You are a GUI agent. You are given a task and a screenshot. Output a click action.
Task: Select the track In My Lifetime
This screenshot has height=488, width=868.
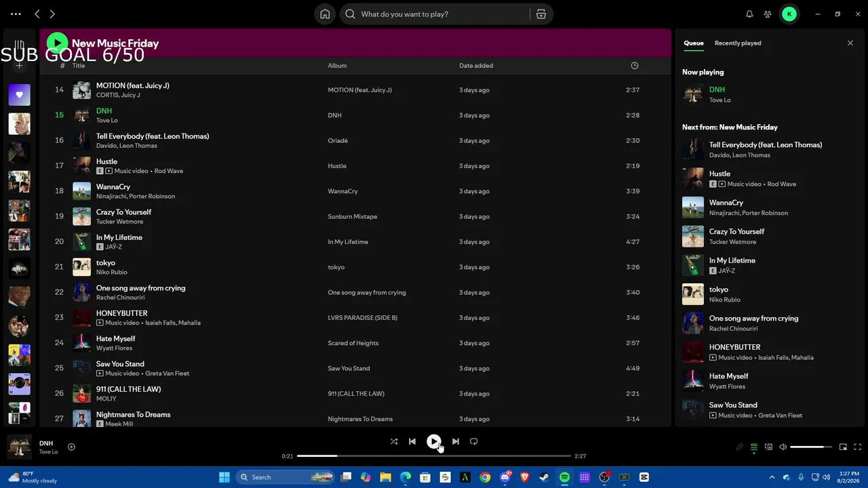(119, 238)
